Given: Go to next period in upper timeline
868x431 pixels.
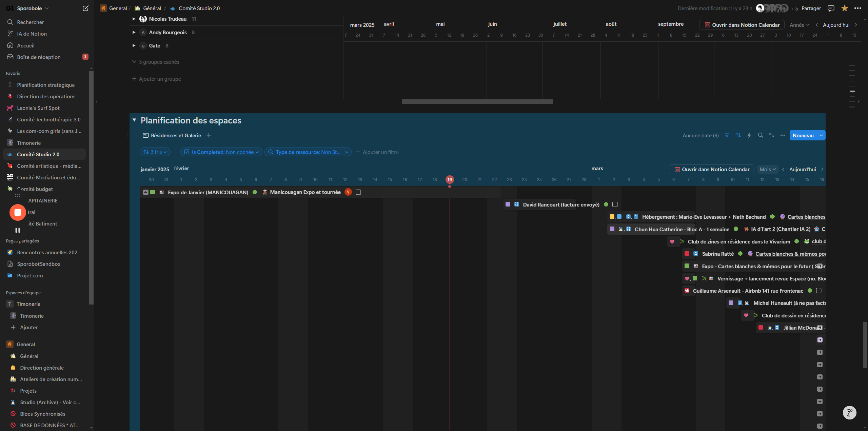Looking at the screenshot, I should (856, 25).
